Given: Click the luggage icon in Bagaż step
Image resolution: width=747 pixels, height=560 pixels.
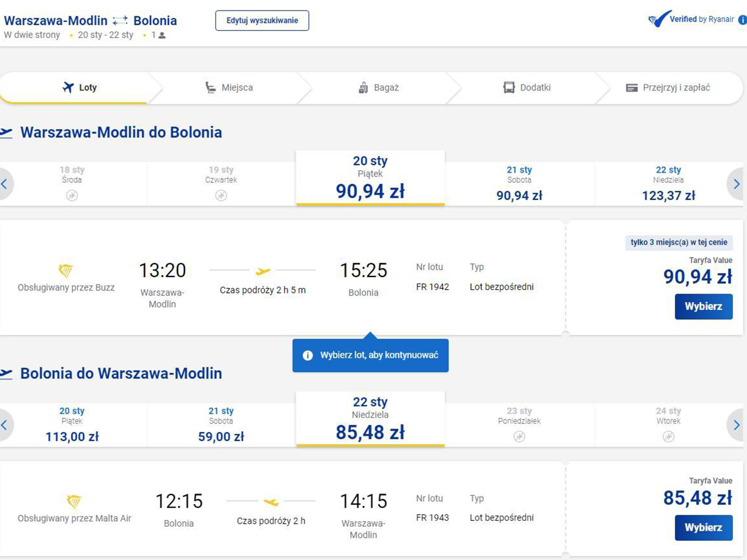Looking at the screenshot, I should [363, 87].
